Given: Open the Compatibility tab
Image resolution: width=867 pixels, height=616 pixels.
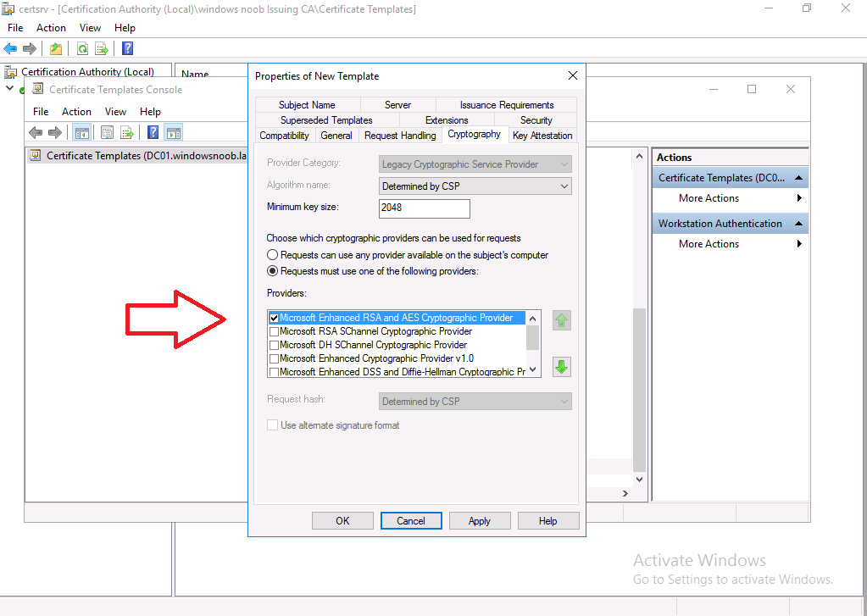Looking at the screenshot, I should coord(284,136).
